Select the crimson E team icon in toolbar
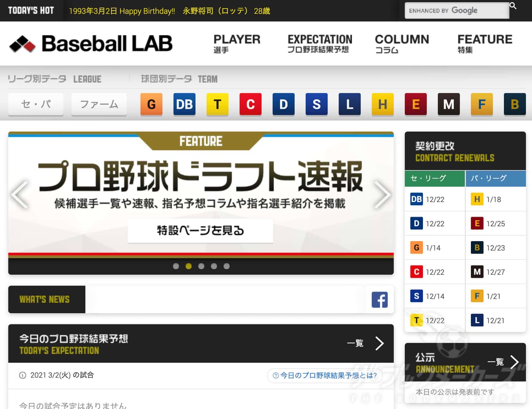532x409 pixels. click(x=416, y=104)
